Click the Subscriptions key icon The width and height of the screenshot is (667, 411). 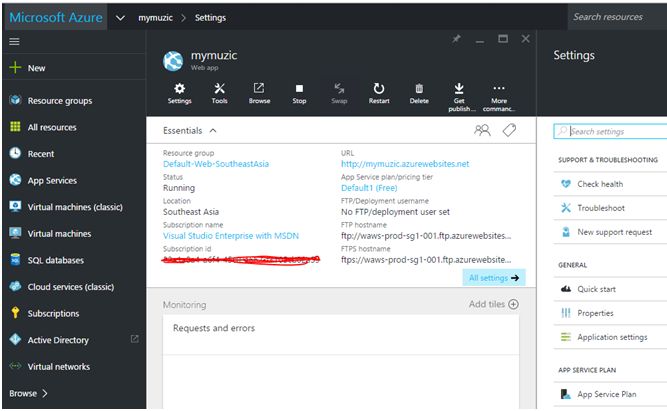pos(15,313)
